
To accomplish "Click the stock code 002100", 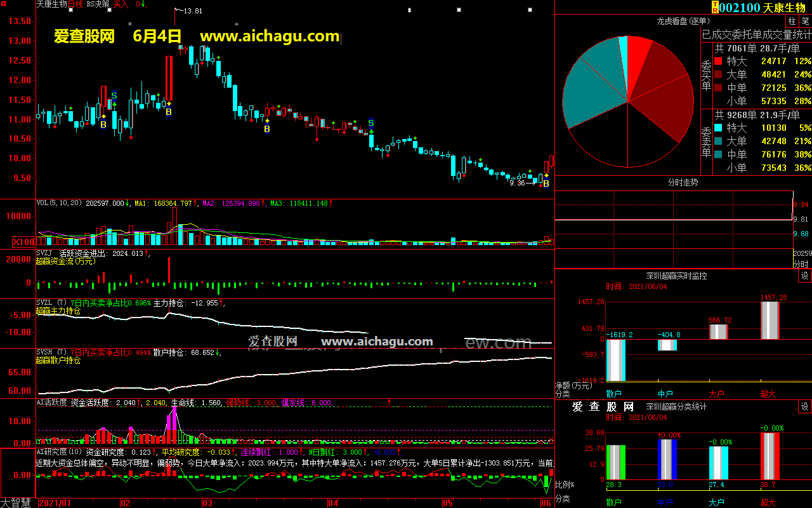I will tap(740, 8).
